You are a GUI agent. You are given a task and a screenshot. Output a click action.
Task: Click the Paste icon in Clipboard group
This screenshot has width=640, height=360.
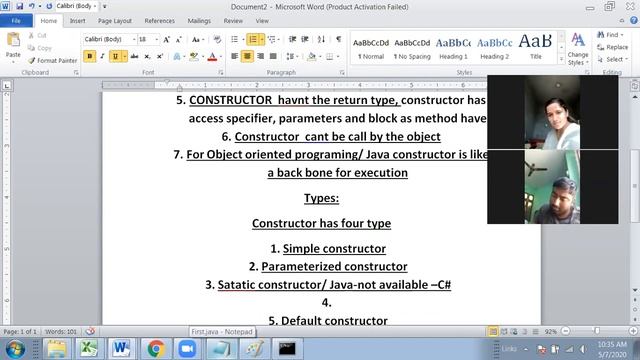pyautogui.click(x=13, y=40)
